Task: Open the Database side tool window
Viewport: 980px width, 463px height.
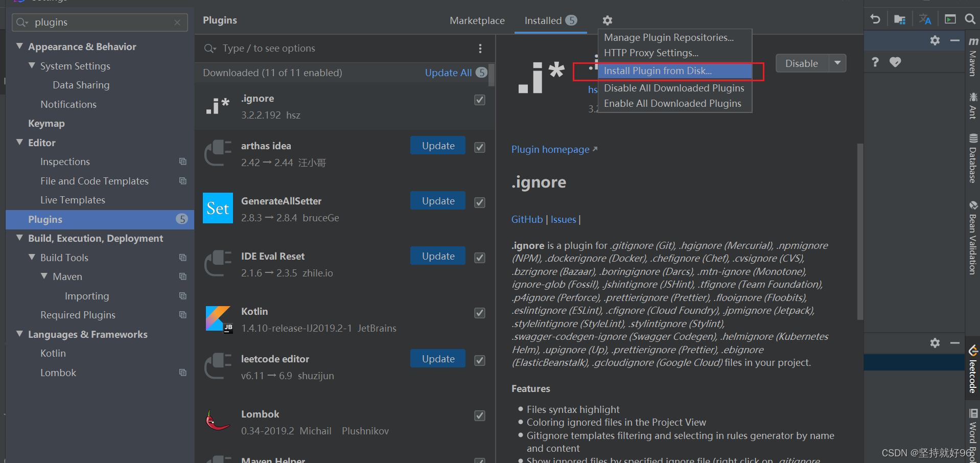Action: coord(973,158)
